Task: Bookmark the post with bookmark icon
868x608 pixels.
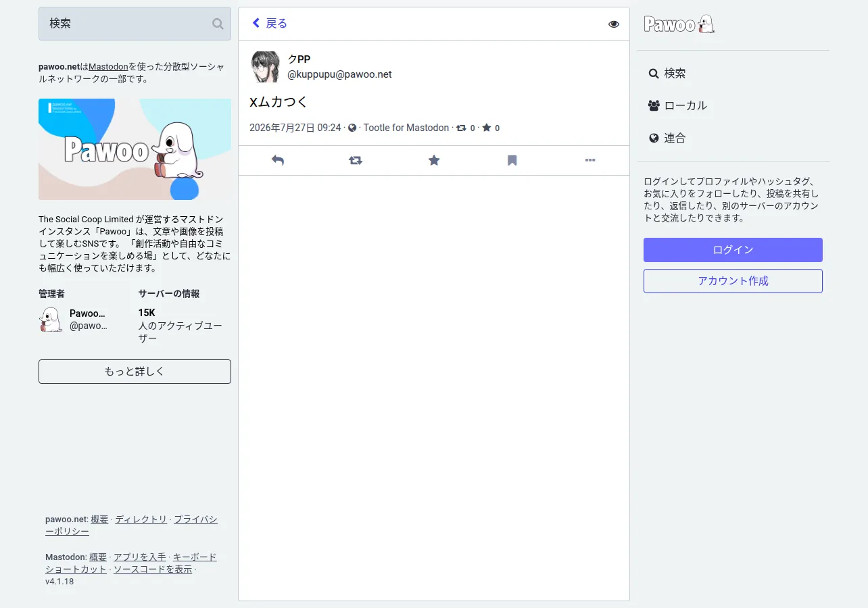Action: [x=512, y=160]
